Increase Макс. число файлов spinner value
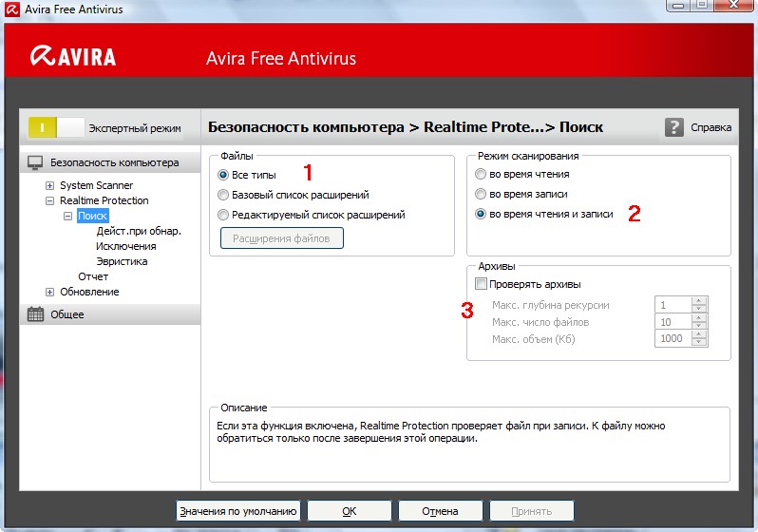The height and width of the screenshot is (532, 758). (699, 317)
